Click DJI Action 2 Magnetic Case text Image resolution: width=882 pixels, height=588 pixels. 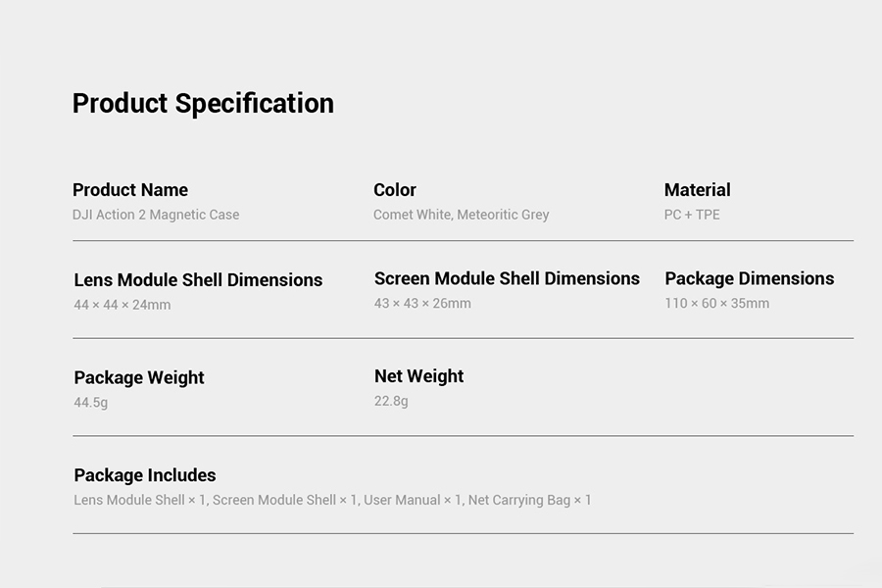tap(156, 215)
